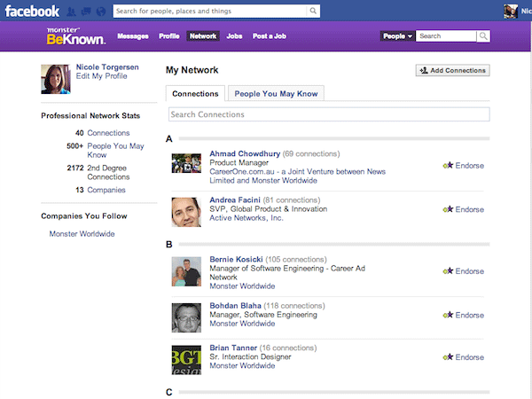
Task: Open Bohdan Blaha name link
Action: (x=235, y=305)
